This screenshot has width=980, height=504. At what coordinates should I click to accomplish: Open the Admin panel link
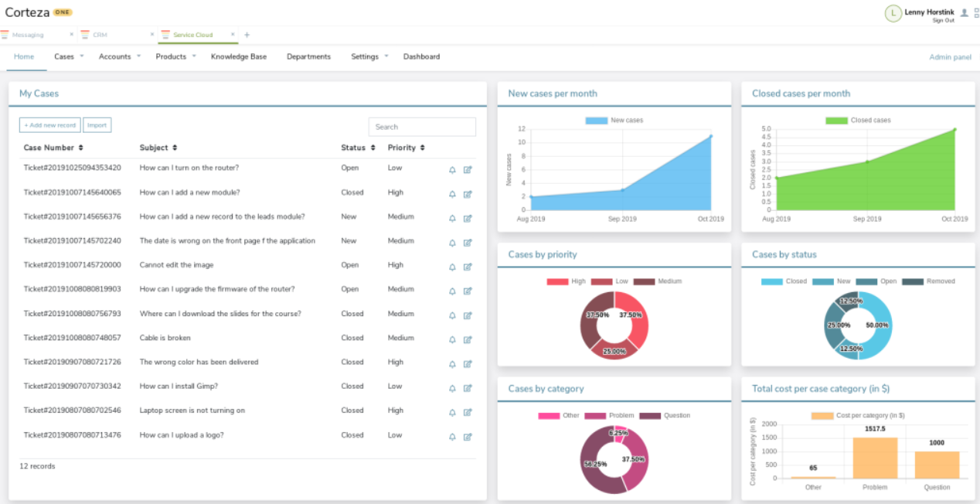(x=950, y=57)
